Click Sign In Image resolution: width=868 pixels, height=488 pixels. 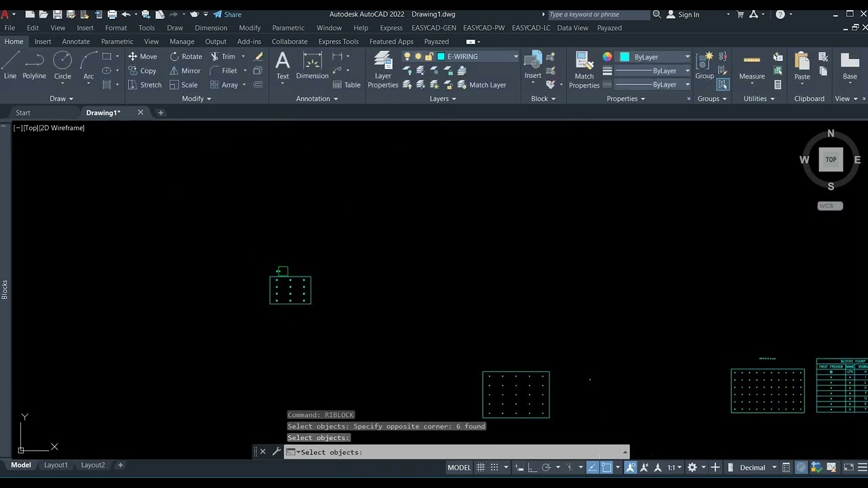683,14
